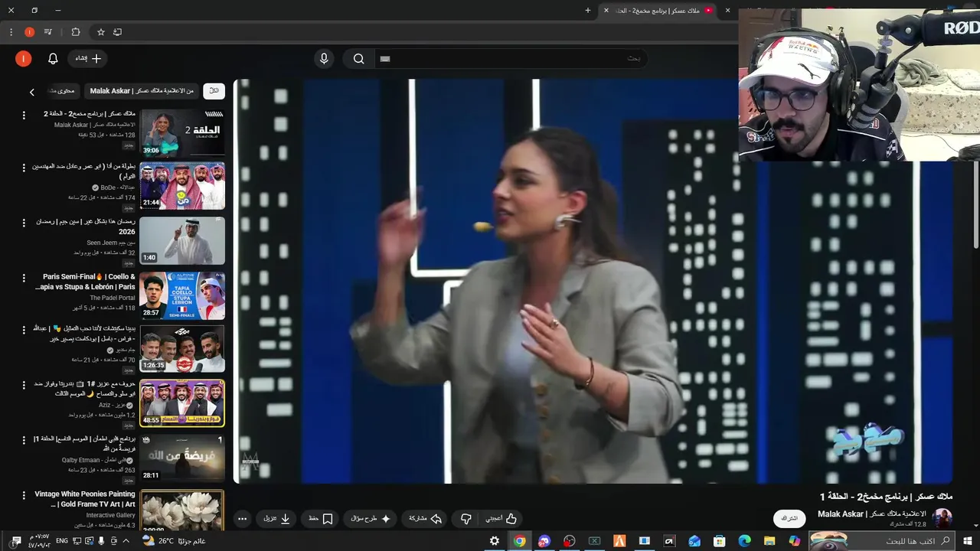The height and width of the screenshot is (551, 980).
Task: Click the search magnifier button
Action: coord(358,59)
